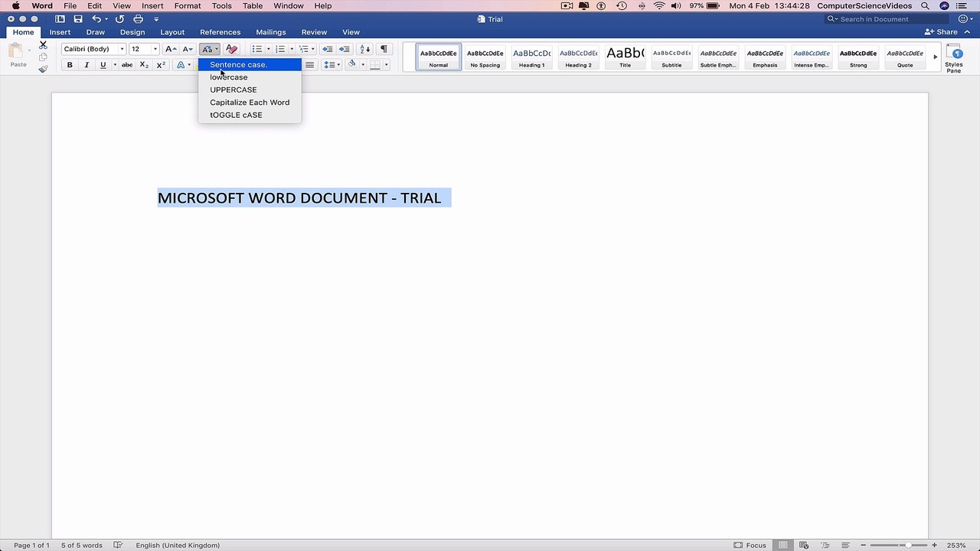The image size is (980, 551).
Task: Click the Subscript X2 icon
Action: coord(144,65)
